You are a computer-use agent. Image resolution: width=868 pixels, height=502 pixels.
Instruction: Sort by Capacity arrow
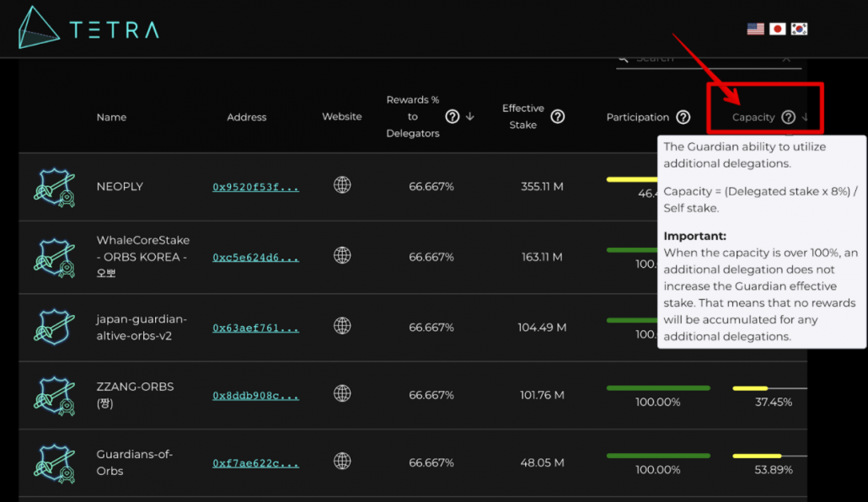click(x=805, y=117)
